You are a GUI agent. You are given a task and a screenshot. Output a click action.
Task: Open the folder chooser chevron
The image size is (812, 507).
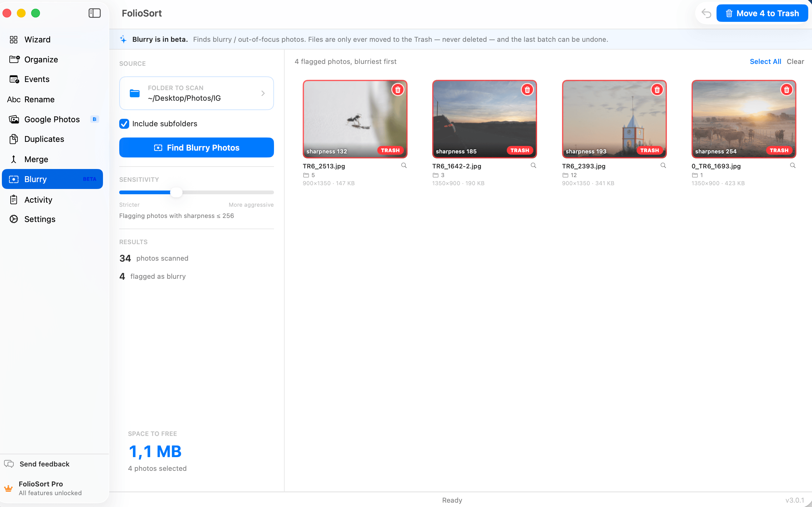pyautogui.click(x=263, y=93)
